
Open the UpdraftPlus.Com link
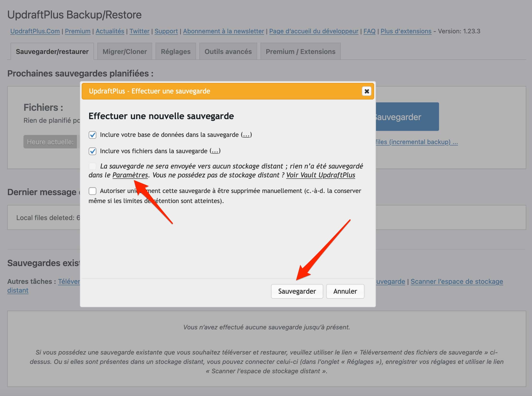pos(35,31)
